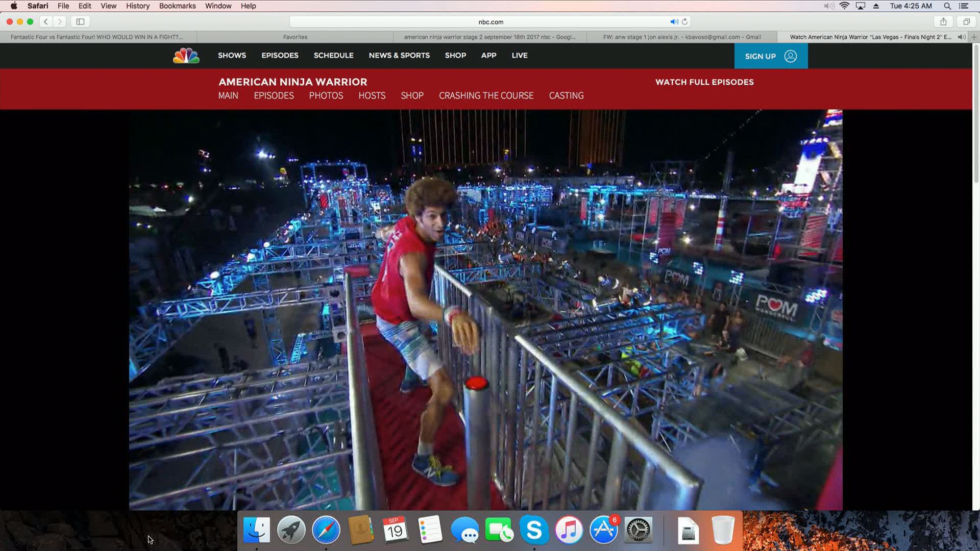Open the History menu
The image size is (980, 551).
pyautogui.click(x=137, y=6)
